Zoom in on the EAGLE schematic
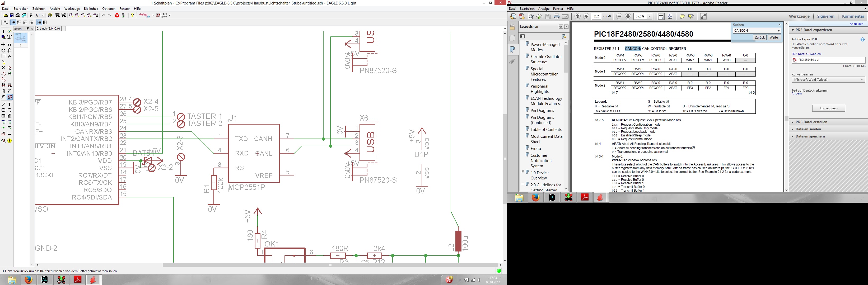This screenshot has width=868, height=285. point(77,15)
